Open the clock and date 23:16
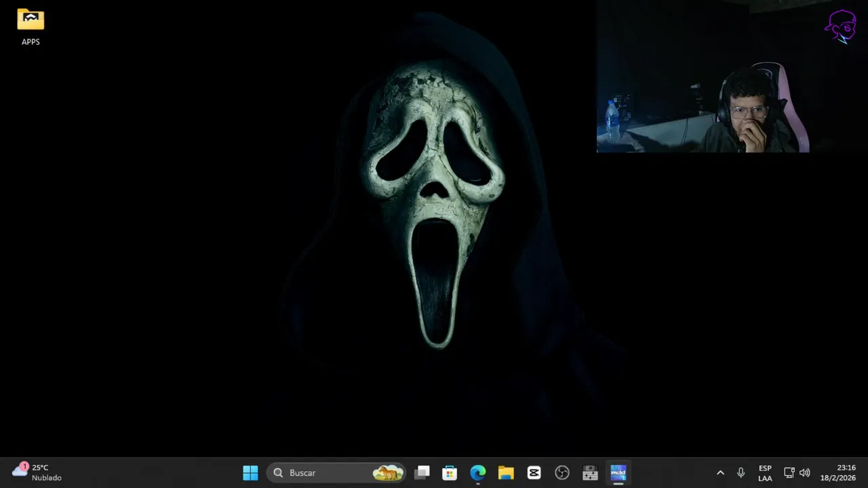This screenshot has width=868, height=488. 838,472
